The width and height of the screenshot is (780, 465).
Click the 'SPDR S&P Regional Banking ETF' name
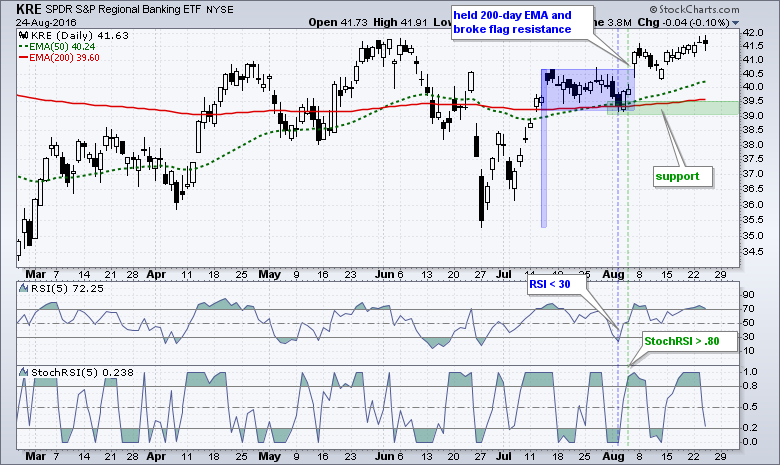point(124,9)
